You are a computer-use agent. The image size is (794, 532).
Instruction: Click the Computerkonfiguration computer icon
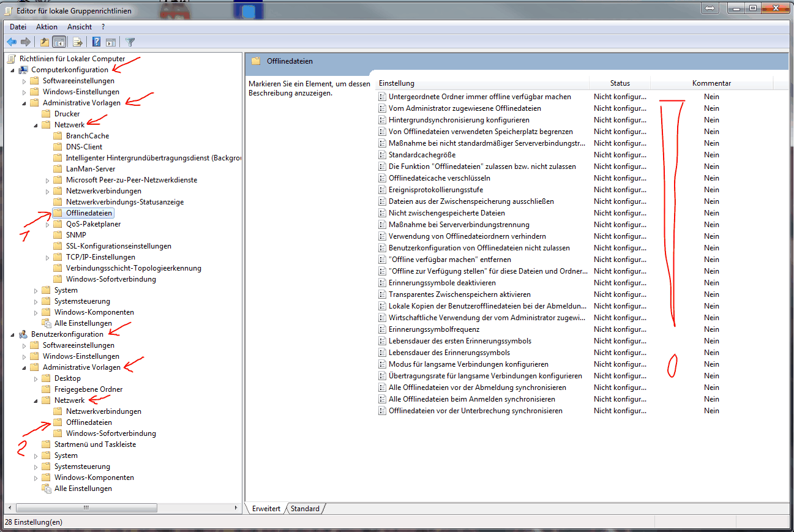tap(23, 70)
